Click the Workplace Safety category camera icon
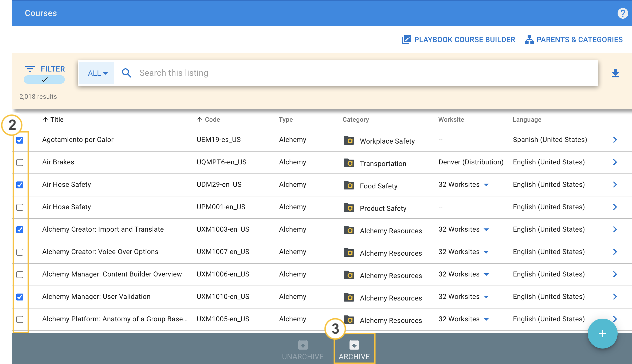Image resolution: width=632 pixels, height=364 pixels. click(349, 141)
